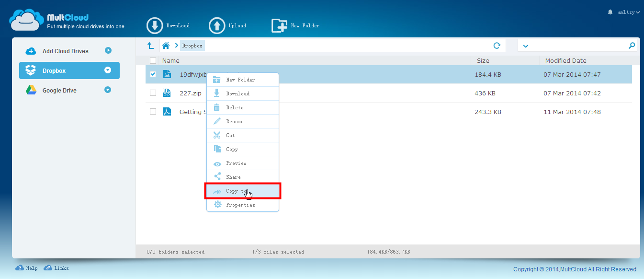644x279 pixels.
Task: Click the image file icon of first row
Action: pyautogui.click(x=167, y=74)
